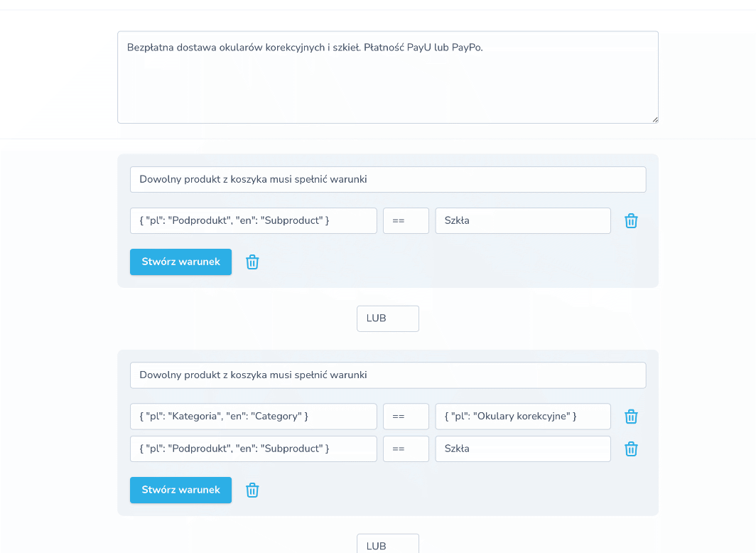Open the bottom LUB operator dropdown
This screenshot has height=553, width=756.
pos(387,544)
